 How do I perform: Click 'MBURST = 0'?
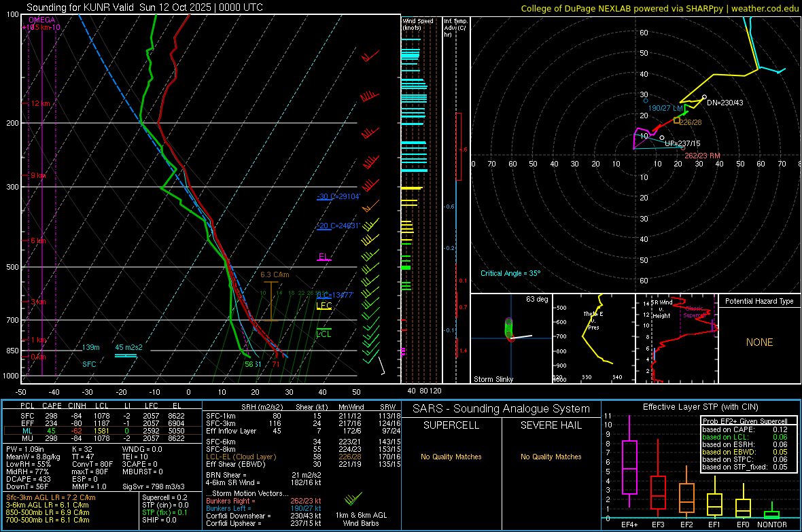142,472
